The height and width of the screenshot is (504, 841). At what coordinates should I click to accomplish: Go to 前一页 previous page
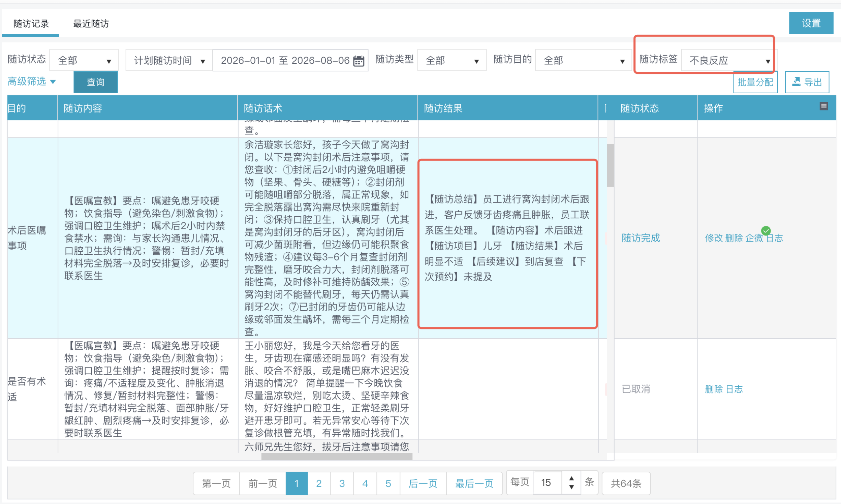(x=262, y=483)
